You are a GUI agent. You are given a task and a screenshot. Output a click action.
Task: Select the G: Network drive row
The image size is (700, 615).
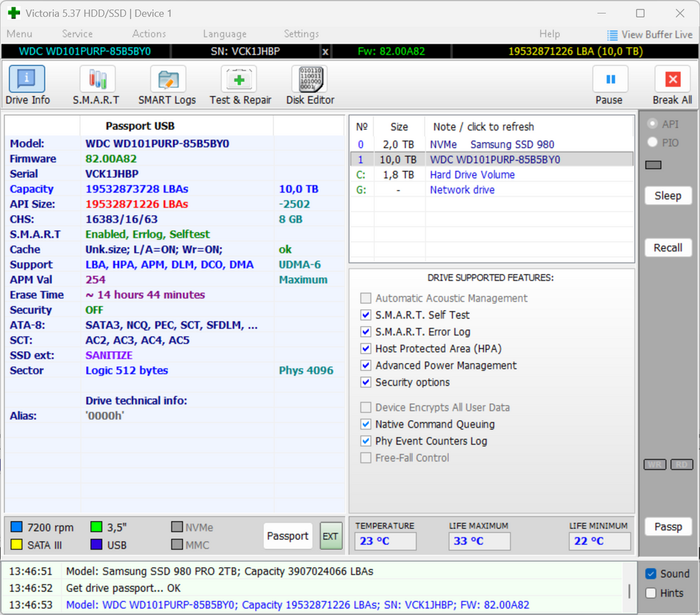(492, 190)
